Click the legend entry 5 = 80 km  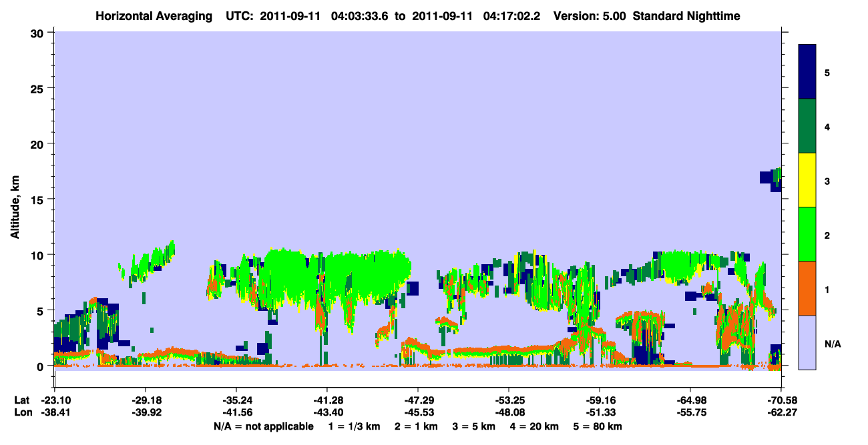598,426
